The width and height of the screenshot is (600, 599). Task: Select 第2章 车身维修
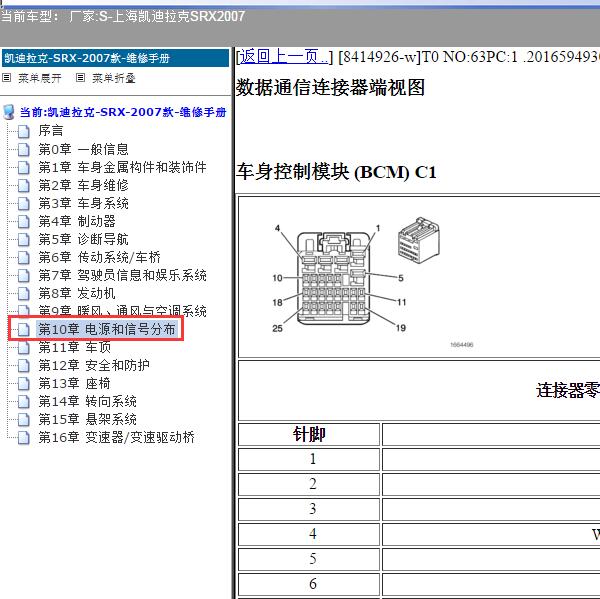pos(83,185)
